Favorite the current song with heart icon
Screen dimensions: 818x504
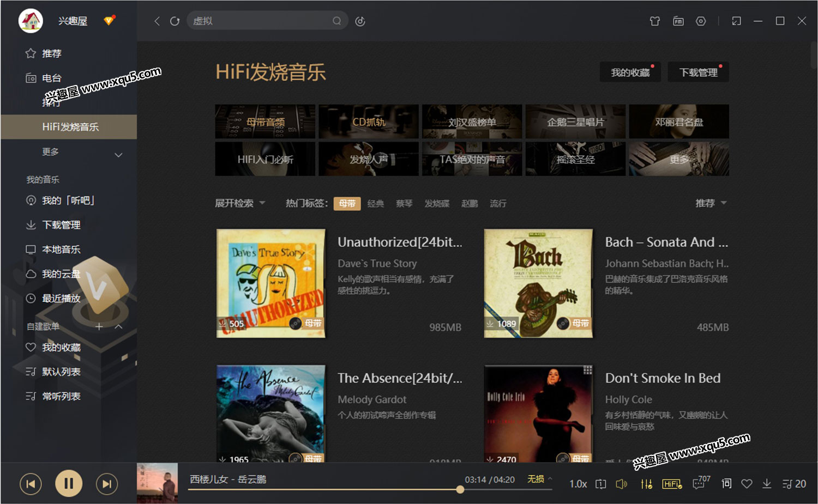pyautogui.click(x=747, y=484)
